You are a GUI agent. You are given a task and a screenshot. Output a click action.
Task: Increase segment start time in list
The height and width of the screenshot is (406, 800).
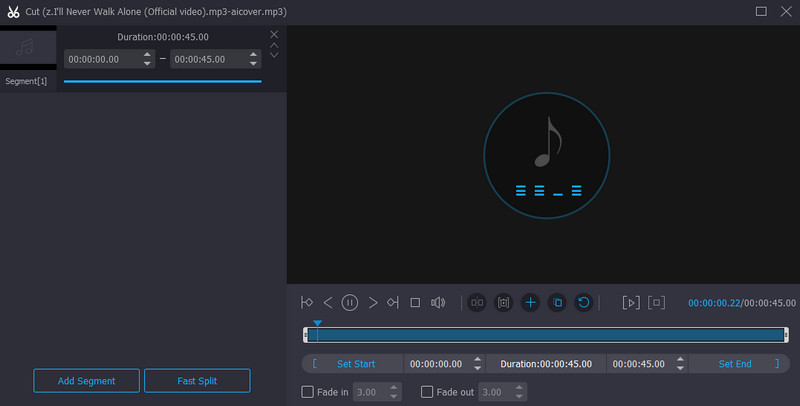tap(147, 55)
